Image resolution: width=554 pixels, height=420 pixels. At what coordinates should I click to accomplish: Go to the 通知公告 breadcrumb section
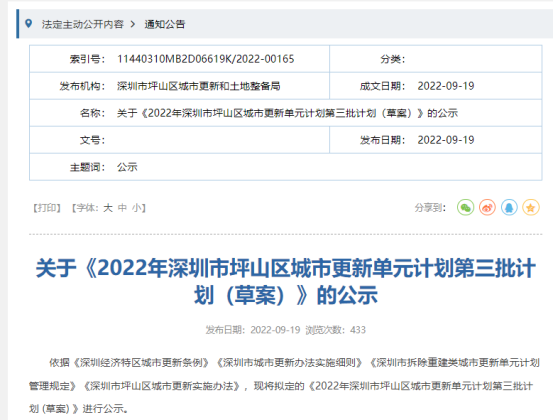(165, 24)
